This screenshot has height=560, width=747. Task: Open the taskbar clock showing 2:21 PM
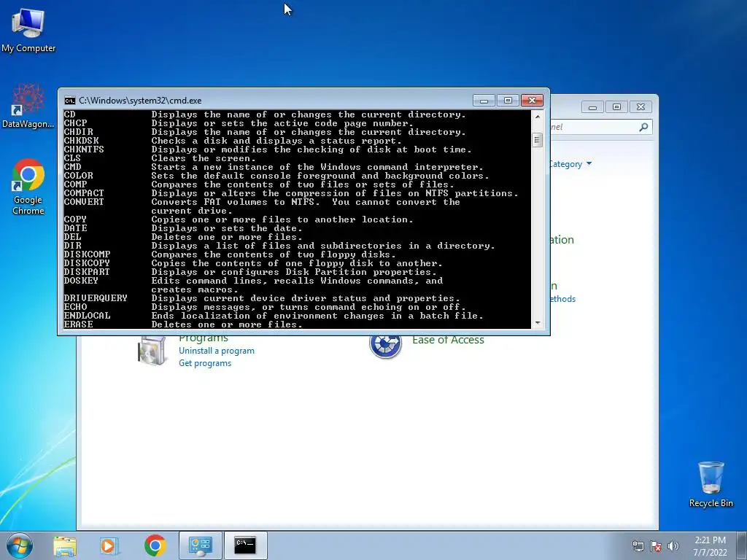(x=710, y=540)
